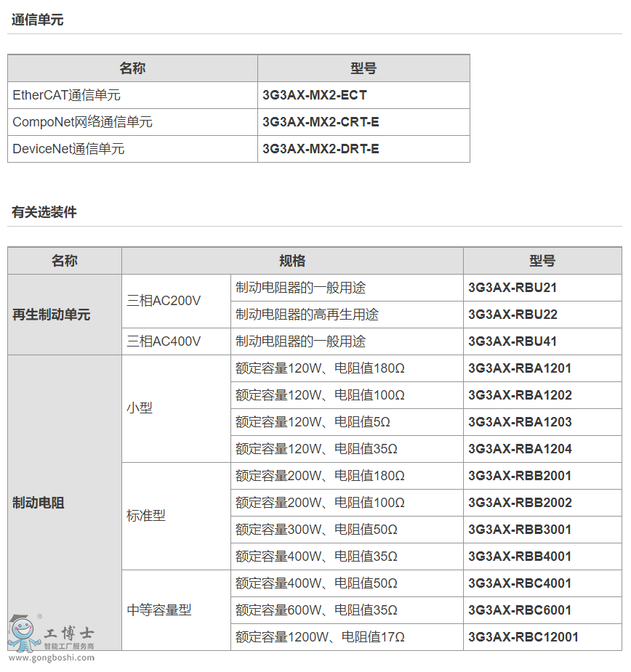
Task: Click the www.gongboshi.com watermark URL
Action: pyautogui.click(x=52, y=657)
